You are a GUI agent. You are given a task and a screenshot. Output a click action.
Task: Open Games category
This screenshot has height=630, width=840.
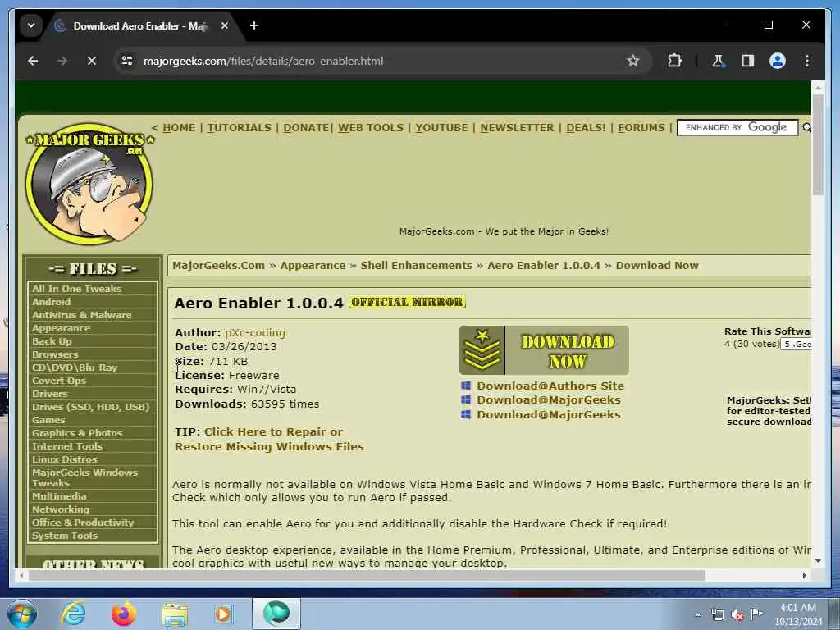[48, 420]
